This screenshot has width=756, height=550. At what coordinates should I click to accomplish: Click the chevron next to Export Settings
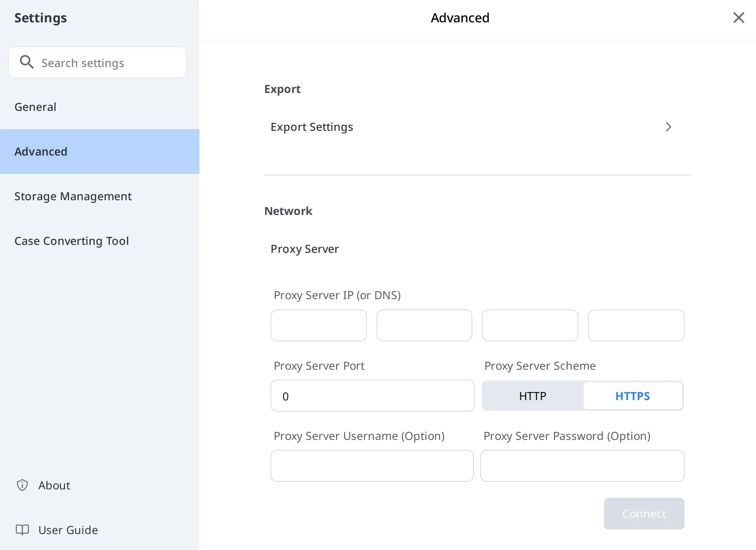point(669,127)
